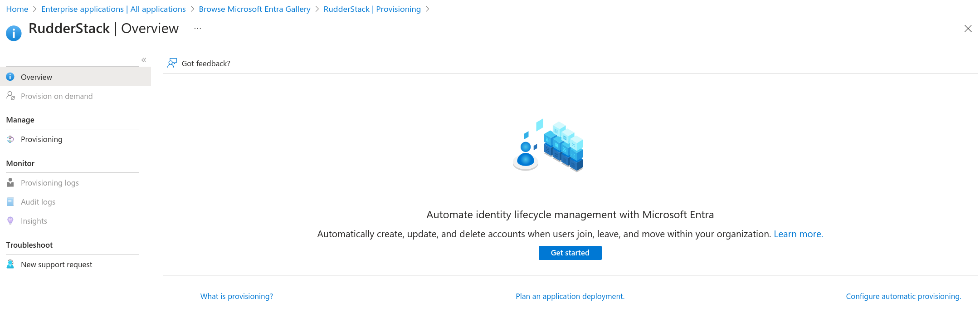
Task: Click the Provisioning cycle icon
Action: tap(10, 139)
